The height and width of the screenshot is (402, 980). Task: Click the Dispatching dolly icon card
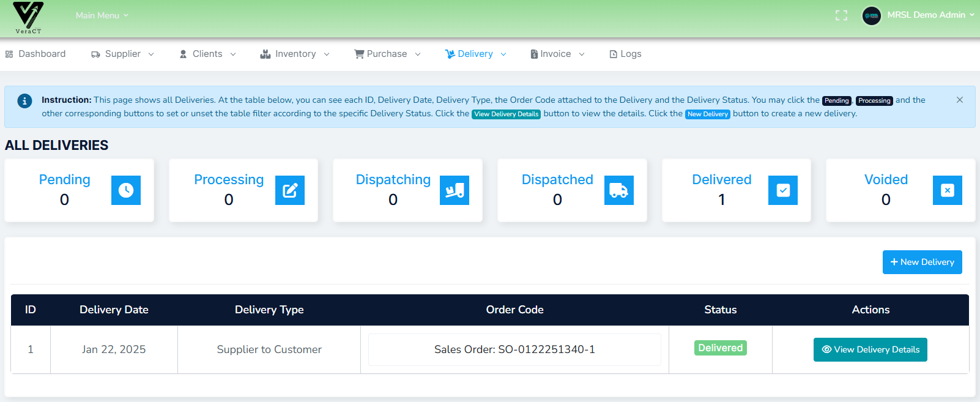coord(455,190)
